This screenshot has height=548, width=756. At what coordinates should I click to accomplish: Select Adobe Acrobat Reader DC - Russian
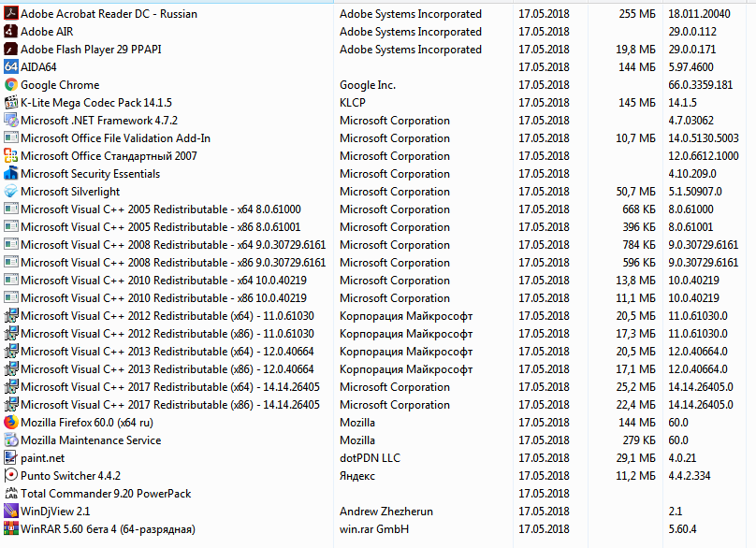click(x=109, y=13)
